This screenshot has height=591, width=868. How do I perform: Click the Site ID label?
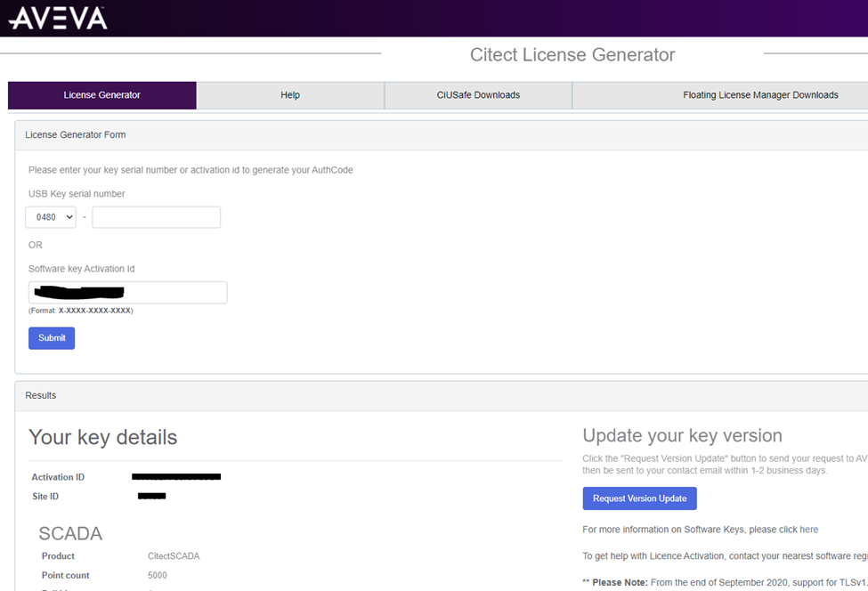tap(45, 497)
